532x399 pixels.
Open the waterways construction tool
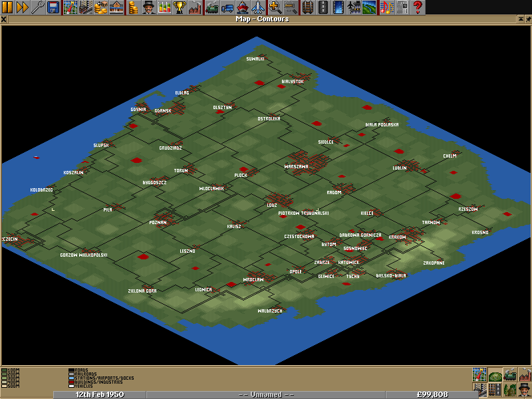click(x=338, y=7)
